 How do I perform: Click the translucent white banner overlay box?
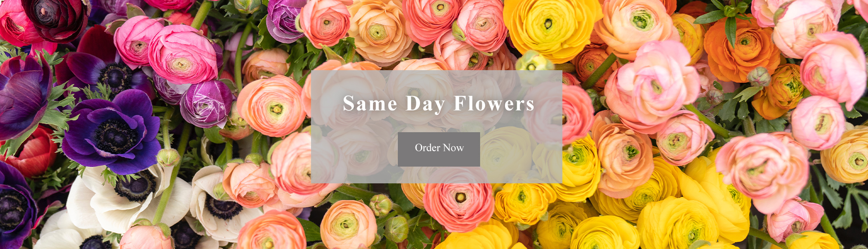[x=436, y=127]
